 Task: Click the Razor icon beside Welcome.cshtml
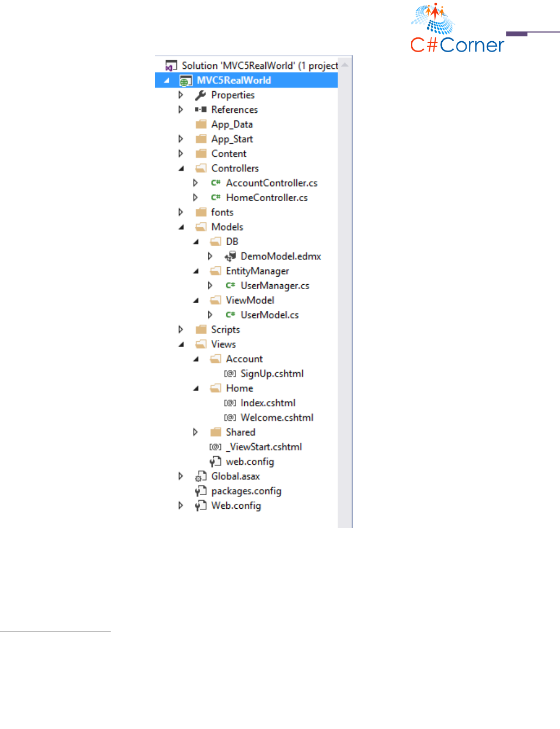click(230, 418)
